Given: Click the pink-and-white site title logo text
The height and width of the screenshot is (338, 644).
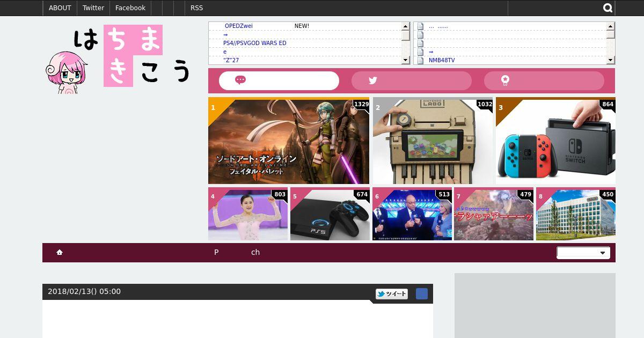Looking at the screenshot, I should [x=133, y=56].
